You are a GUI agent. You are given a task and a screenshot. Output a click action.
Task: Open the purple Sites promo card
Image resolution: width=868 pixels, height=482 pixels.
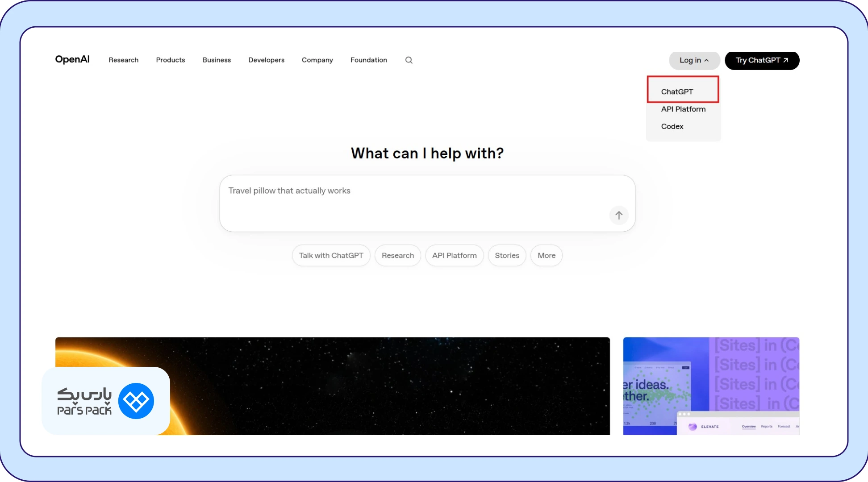(x=711, y=386)
